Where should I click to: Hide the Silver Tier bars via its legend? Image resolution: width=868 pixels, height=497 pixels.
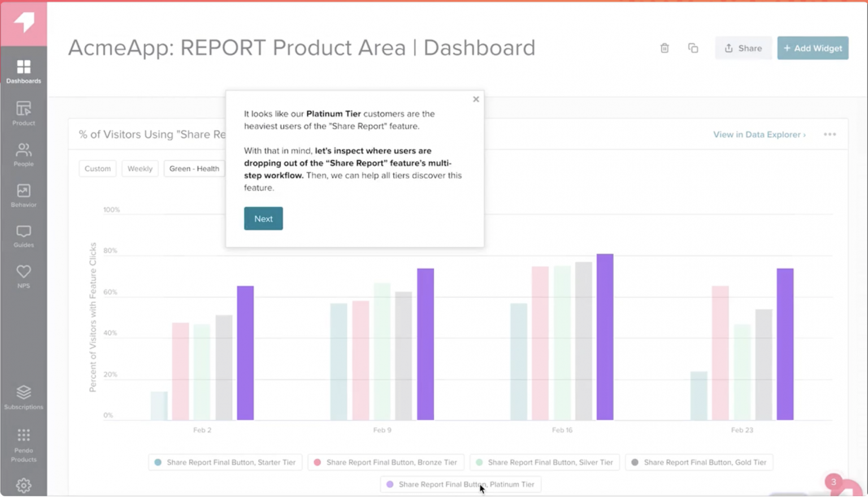(x=544, y=462)
